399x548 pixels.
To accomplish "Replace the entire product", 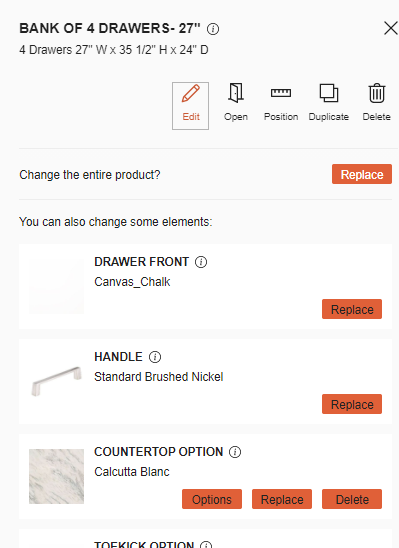I will click(x=362, y=174).
